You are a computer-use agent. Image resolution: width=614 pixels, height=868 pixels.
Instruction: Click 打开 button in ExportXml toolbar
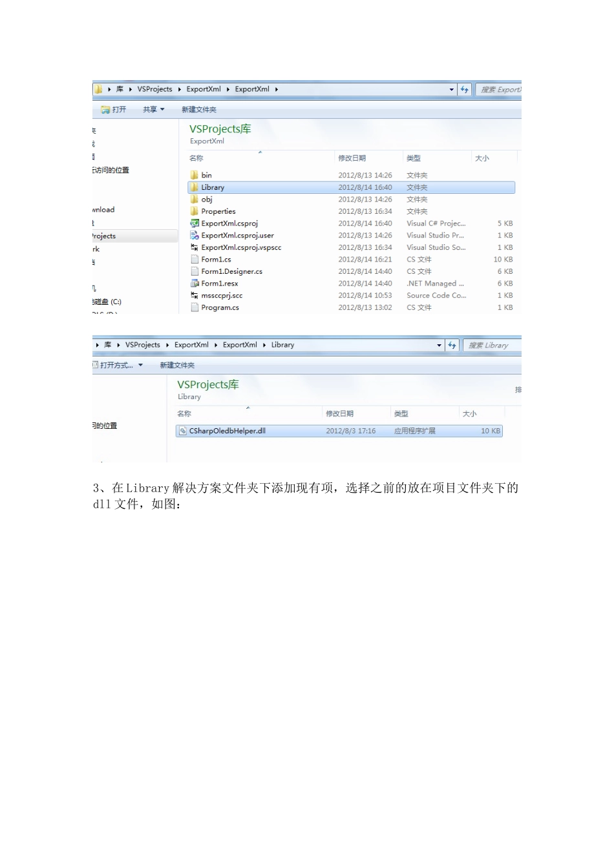click(114, 110)
